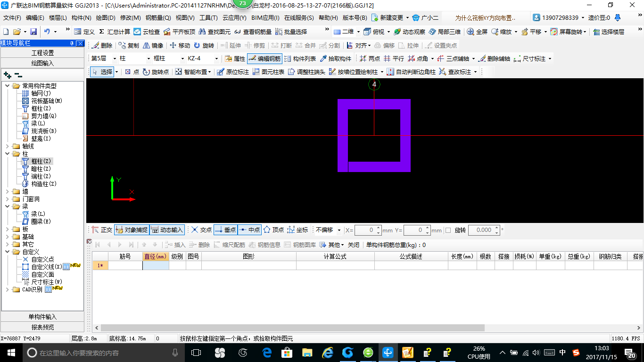The image size is (644, 362).
Task: Click 拾取构件 pick component tool
Action: click(x=336, y=59)
